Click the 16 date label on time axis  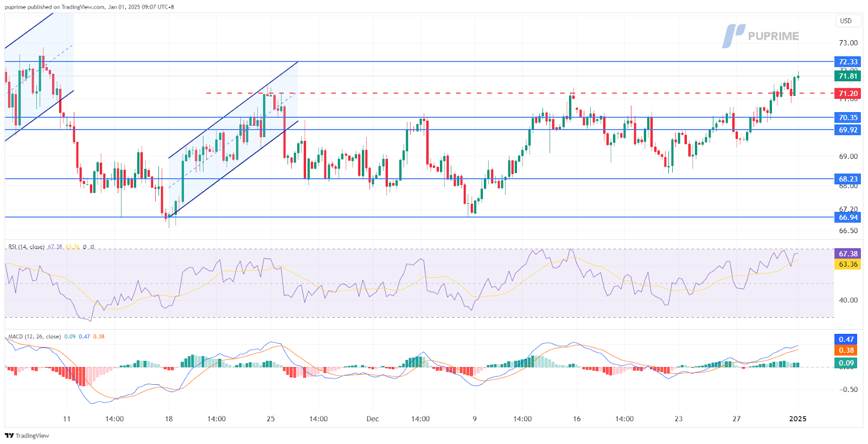click(577, 419)
